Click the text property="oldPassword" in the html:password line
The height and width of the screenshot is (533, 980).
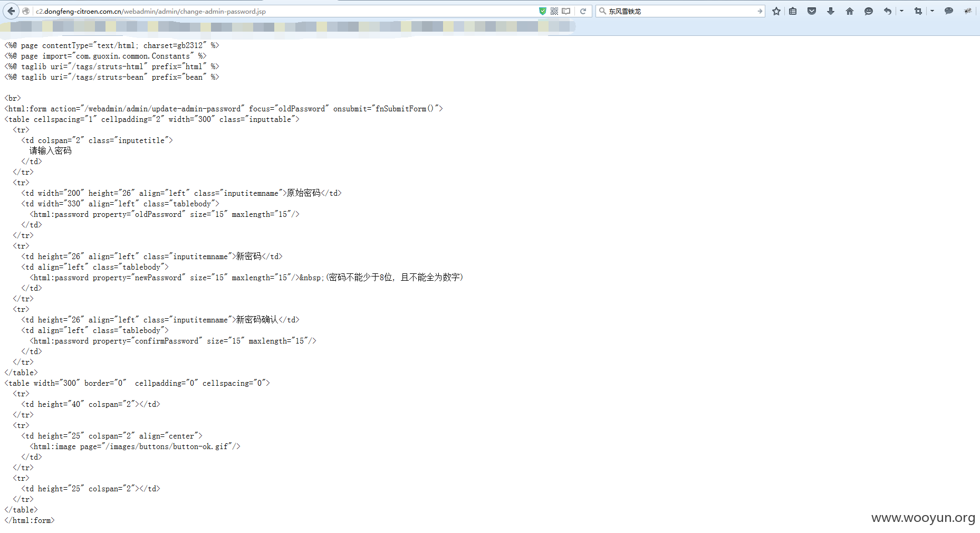[x=139, y=214]
